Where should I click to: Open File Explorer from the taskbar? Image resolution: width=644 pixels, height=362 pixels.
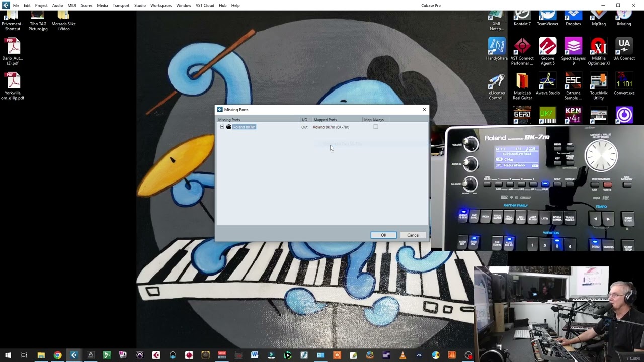(41, 355)
